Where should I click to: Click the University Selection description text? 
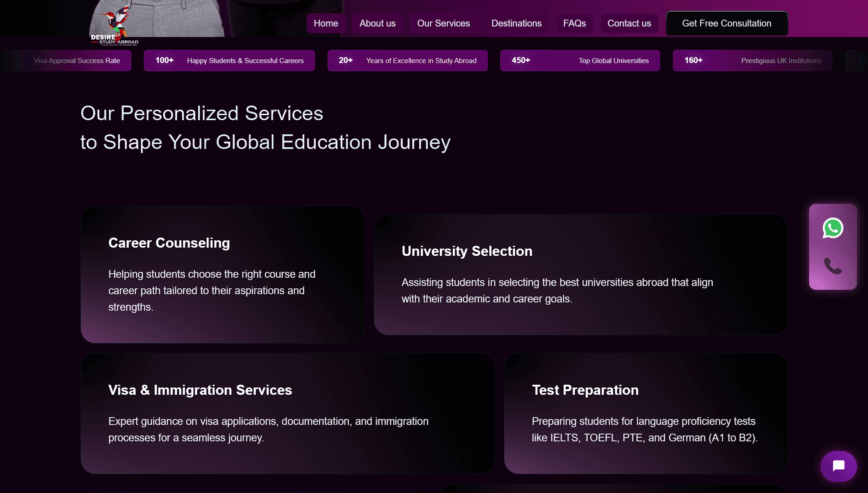(x=557, y=291)
